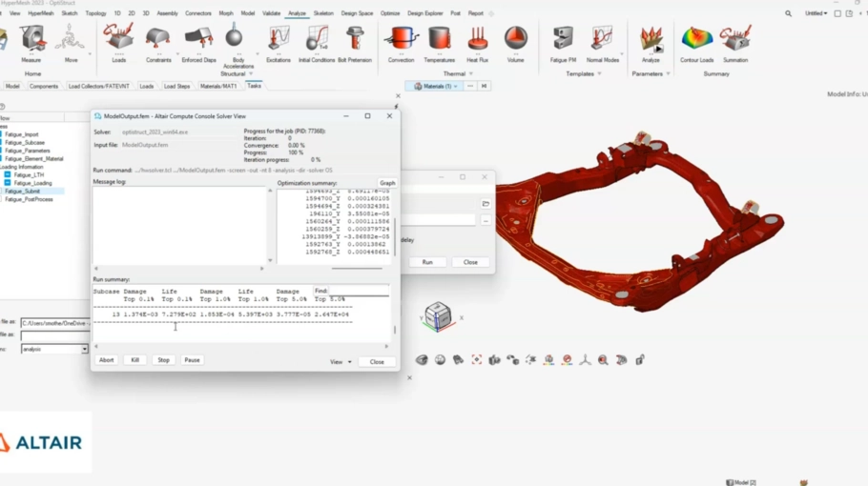The width and height of the screenshot is (868, 486).
Task: Click the Abort button
Action: click(106, 360)
